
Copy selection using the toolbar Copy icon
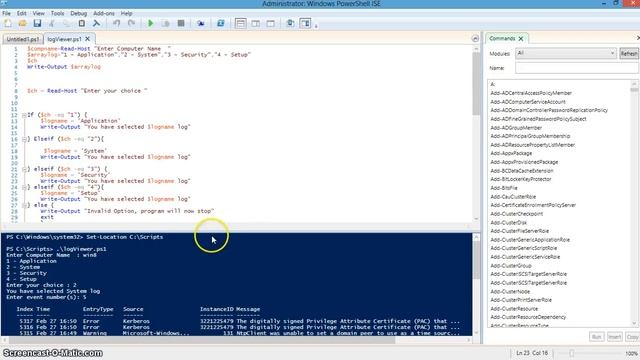(67, 23)
